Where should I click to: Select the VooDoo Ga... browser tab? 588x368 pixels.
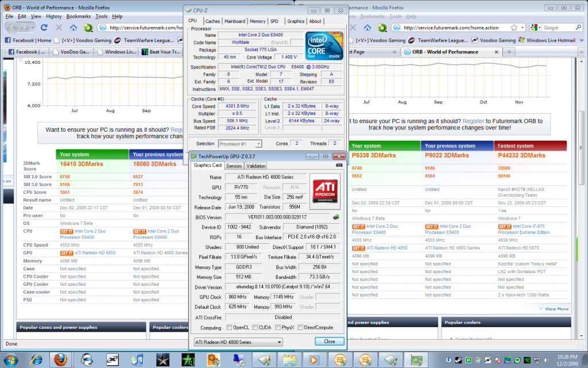pyautogui.click(x=71, y=52)
